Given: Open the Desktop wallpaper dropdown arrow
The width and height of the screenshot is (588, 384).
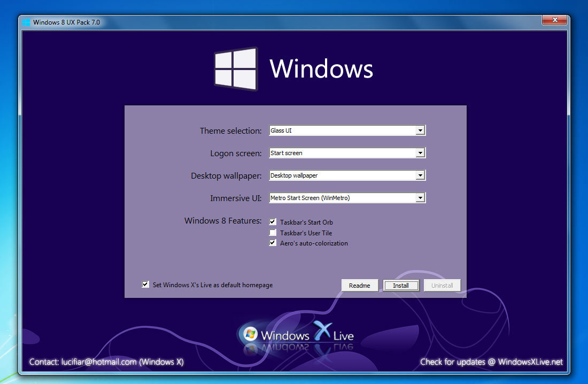Looking at the screenshot, I should [420, 175].
